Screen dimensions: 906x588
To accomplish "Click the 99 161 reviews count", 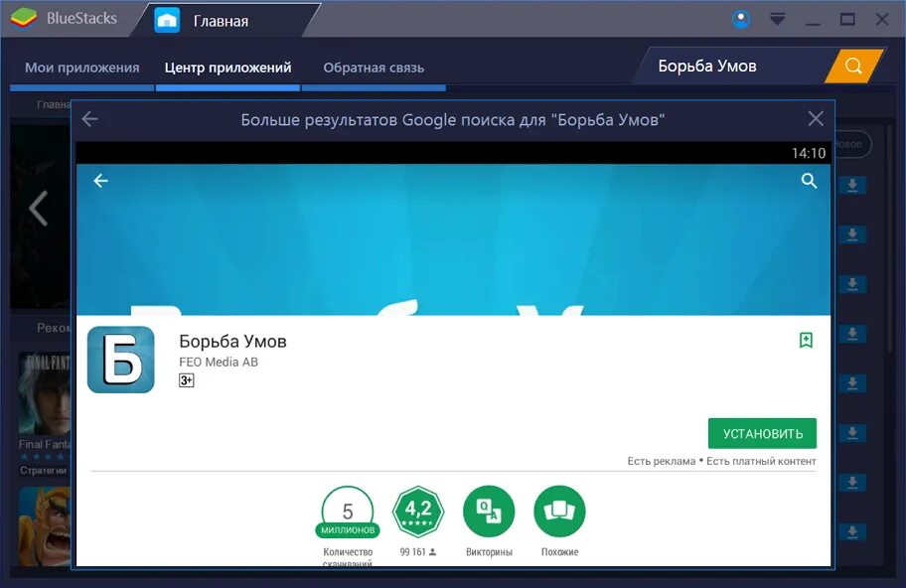I will [x=418, y=552].
